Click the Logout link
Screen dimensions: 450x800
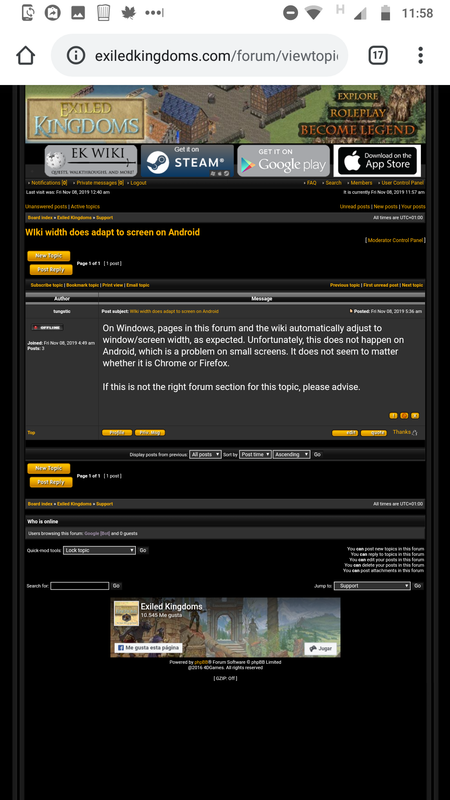pos(138,183)
